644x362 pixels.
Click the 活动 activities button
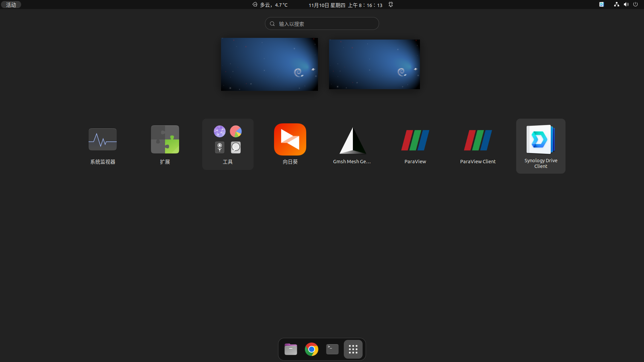click(x=11, y=5)
